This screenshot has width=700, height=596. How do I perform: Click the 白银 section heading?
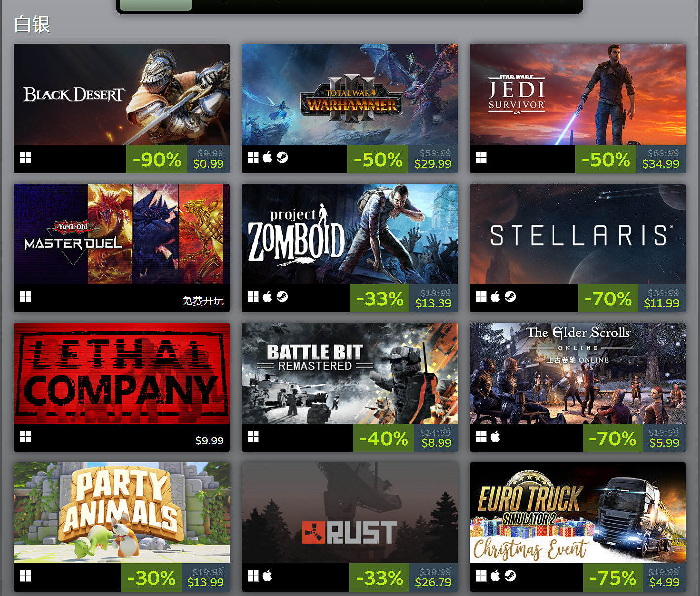tap(32, 24)
